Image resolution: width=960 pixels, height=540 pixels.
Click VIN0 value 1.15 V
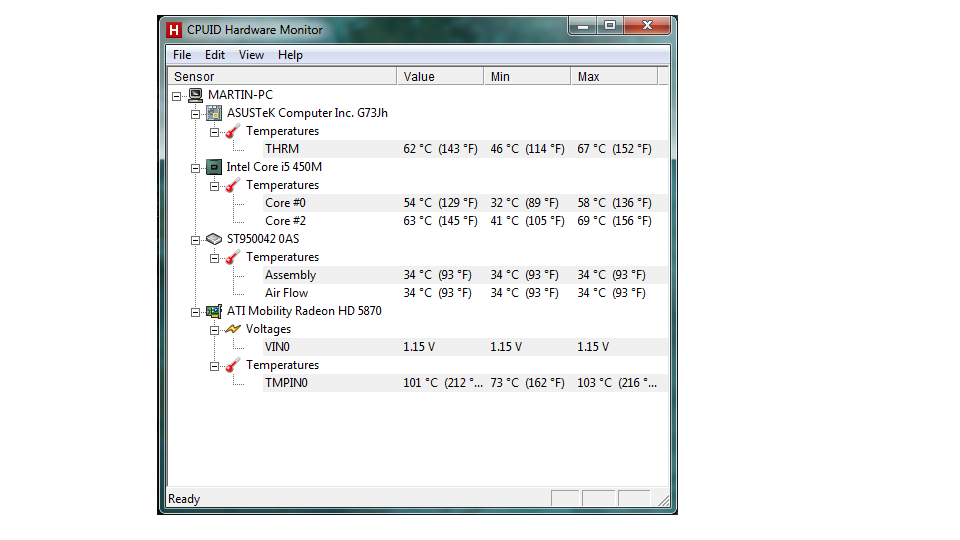click(x=419, y=347)
